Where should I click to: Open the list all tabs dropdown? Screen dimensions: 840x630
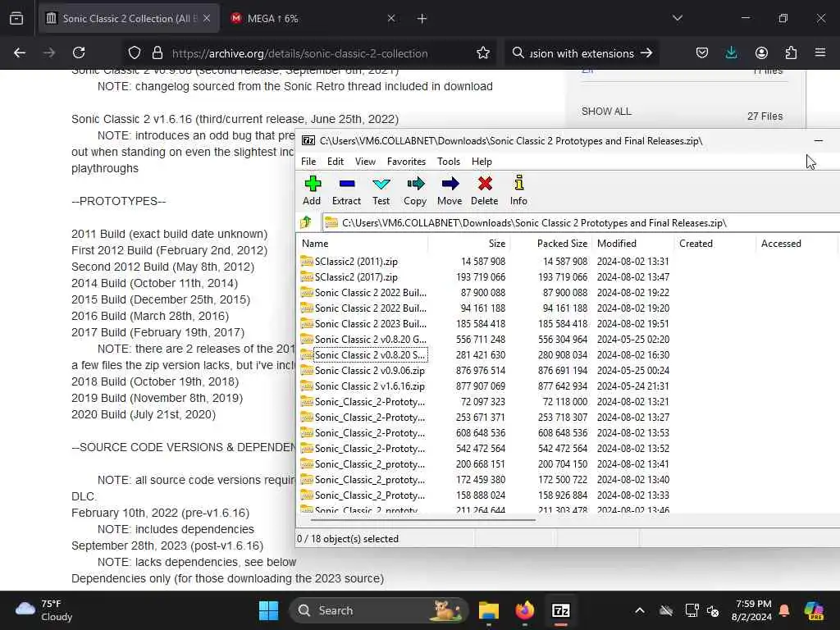click(677, 18)
